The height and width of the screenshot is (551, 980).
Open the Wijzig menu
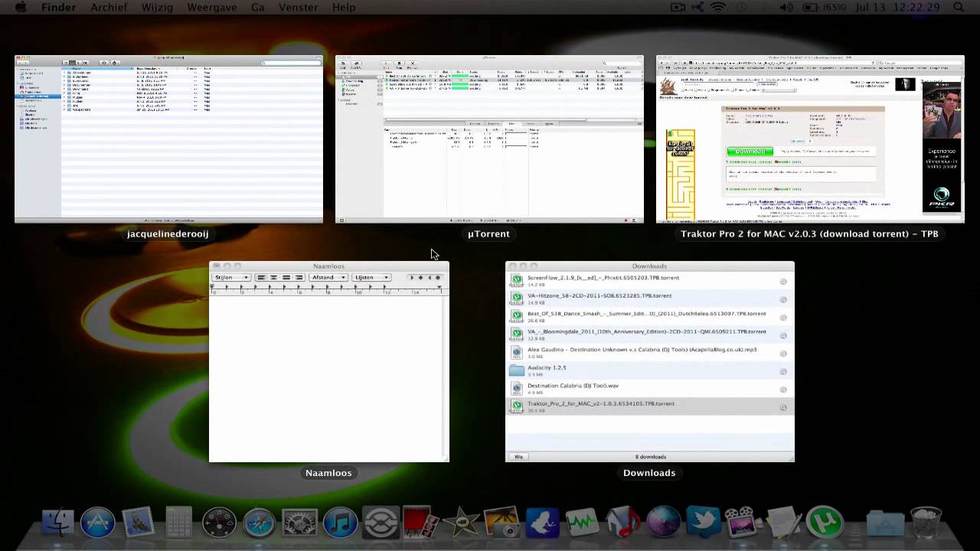point(157,7)
